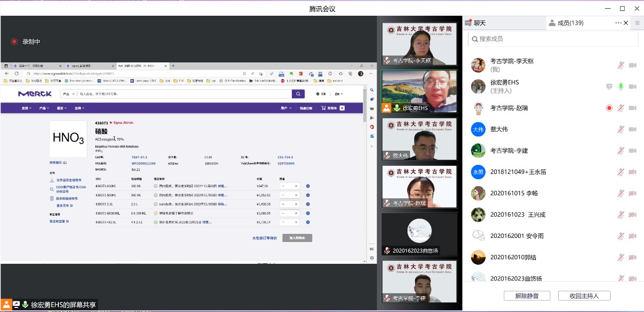Screen dimensions: 644x312
Task: Expand the 应用 menu in the purple navigation bar
Action: pyautogui.click(x=26, y=108)
